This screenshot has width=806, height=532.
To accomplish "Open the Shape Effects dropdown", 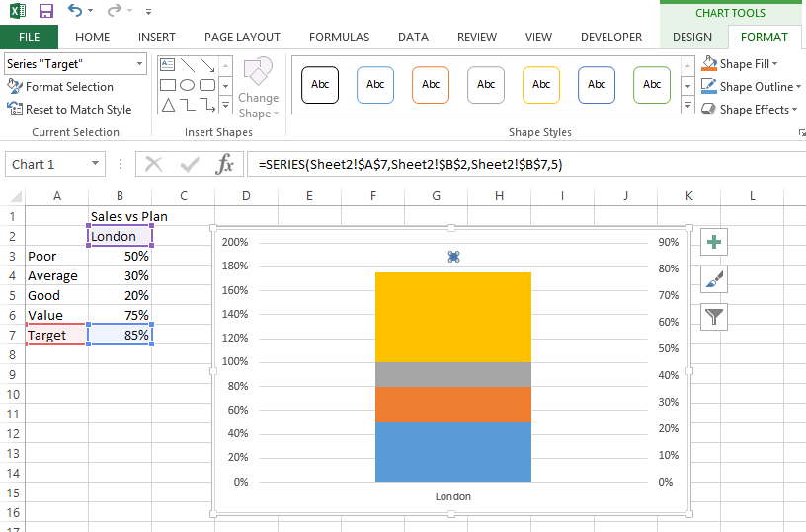I will (x=794, y=110).
